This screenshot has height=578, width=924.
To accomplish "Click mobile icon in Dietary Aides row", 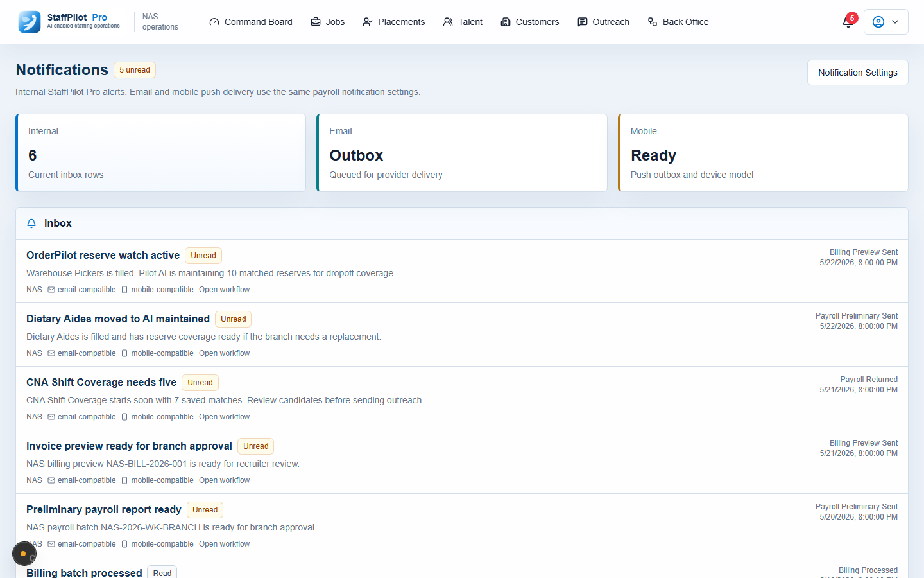I will (124, 353).
